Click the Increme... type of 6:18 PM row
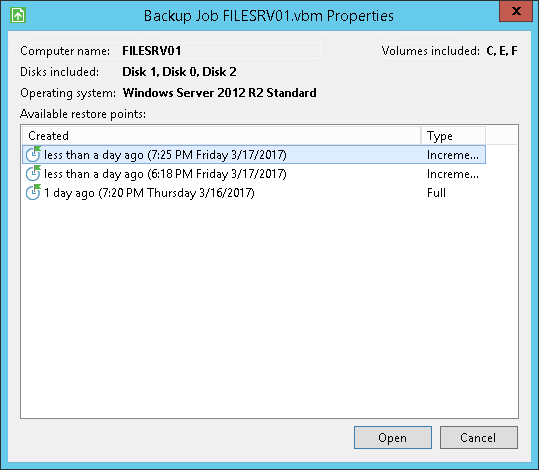 (x=452, y=174)
